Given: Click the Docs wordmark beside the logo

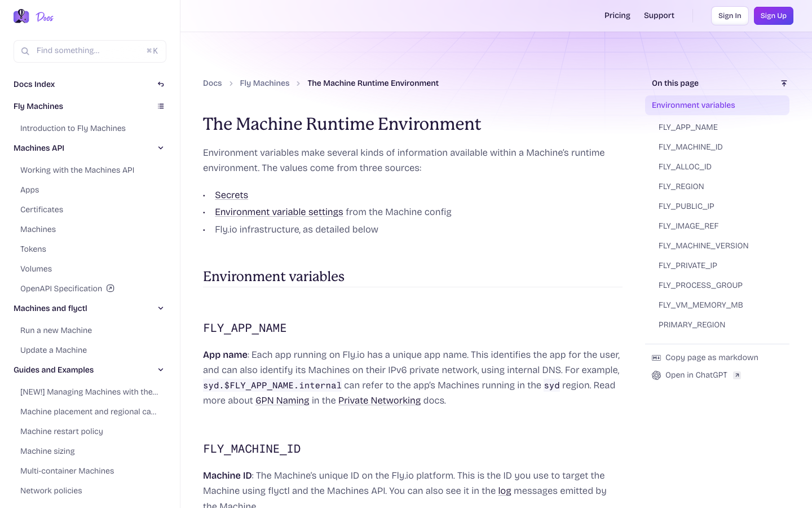Looking at the screenshot, I should 45,17.
